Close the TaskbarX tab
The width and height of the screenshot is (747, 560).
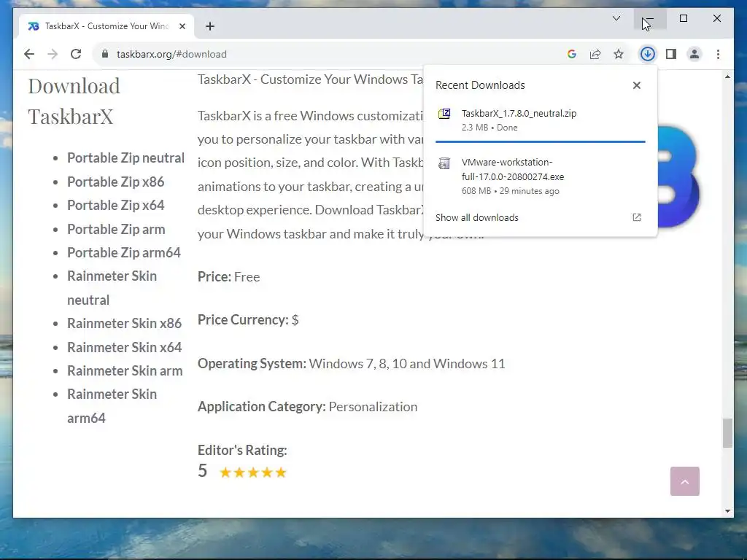182,26
